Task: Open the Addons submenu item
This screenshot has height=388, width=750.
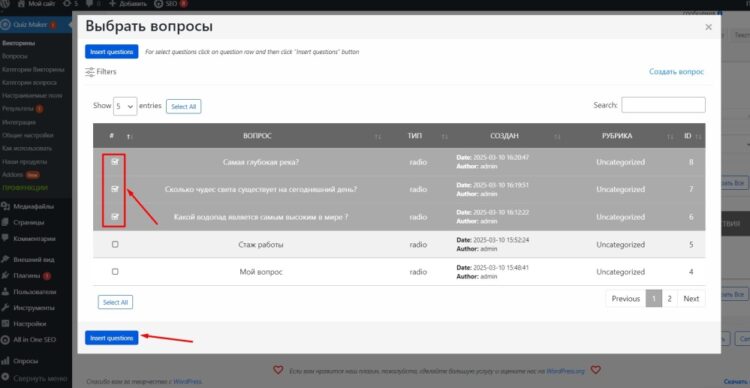Action: point(21,175)
